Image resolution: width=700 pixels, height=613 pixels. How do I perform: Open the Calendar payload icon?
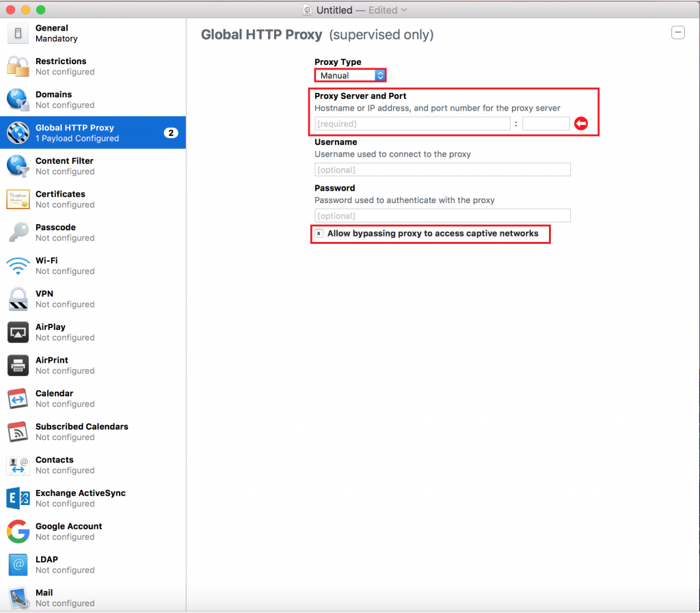click(x=18, y=399)
